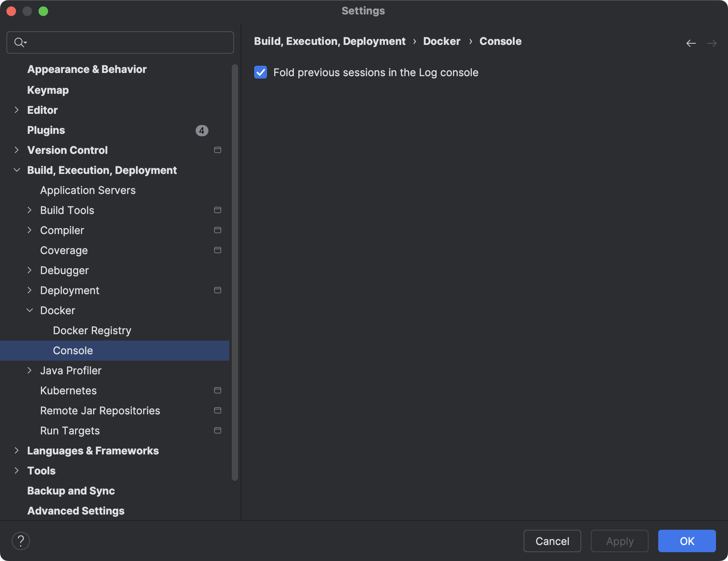
Task: Open help with the question mark icon
Action: pyautogui.click(x=21, y=541)
